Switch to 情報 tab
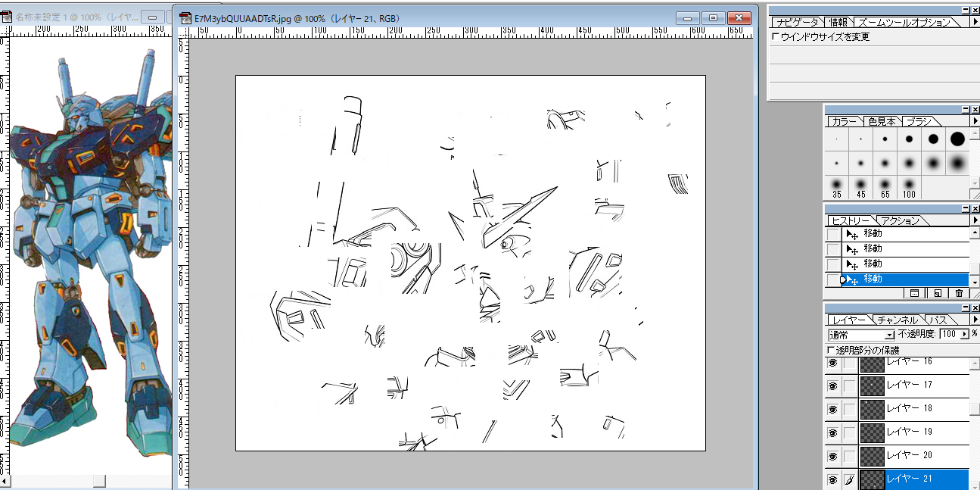 838,23
